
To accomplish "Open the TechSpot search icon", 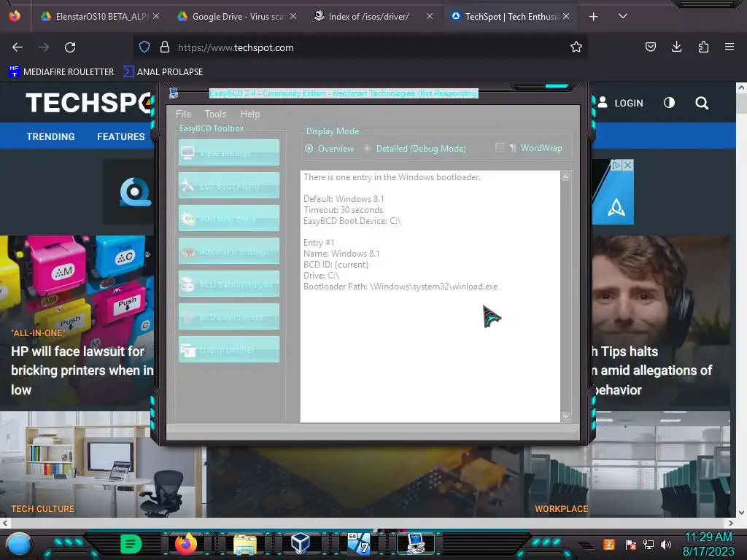I will click(702, 103).
